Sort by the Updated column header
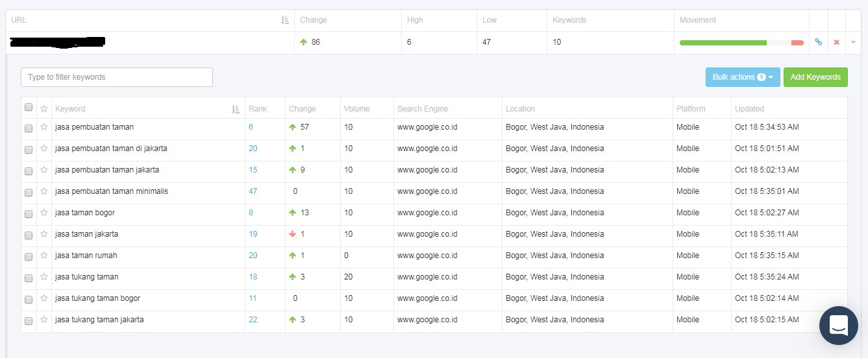Viewport: 868px width, 358px height. pyautogui.click(x=749, y=109)
